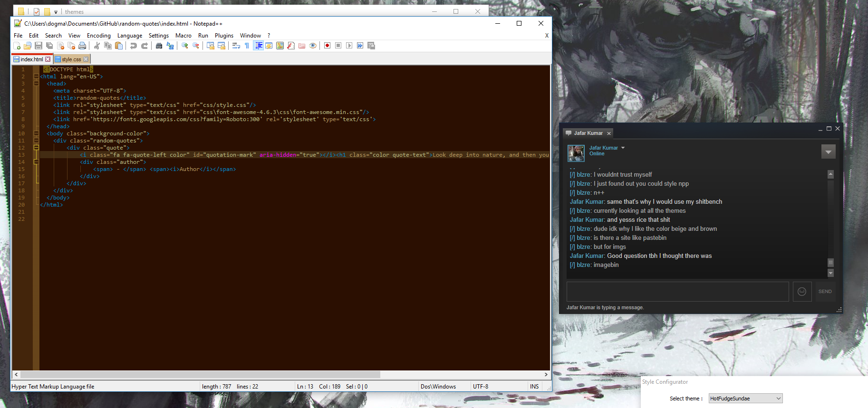Click the New file toolbar icon
Viewport: 868px width, 408px height.
17,46
